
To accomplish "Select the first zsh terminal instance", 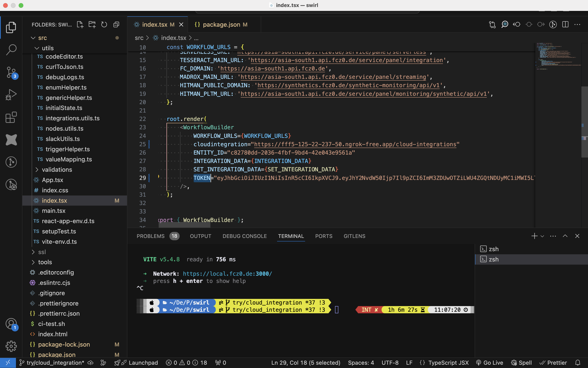I will coord(531,249).
